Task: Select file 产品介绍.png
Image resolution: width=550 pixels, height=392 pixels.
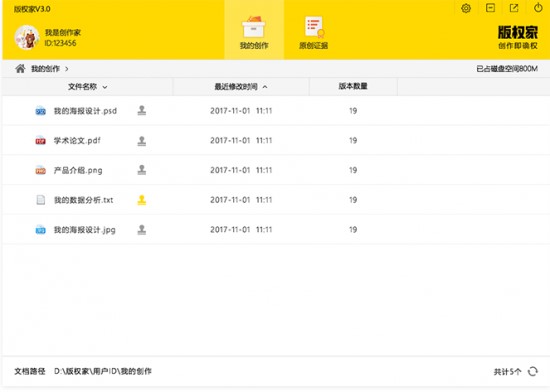Action: 78,170
